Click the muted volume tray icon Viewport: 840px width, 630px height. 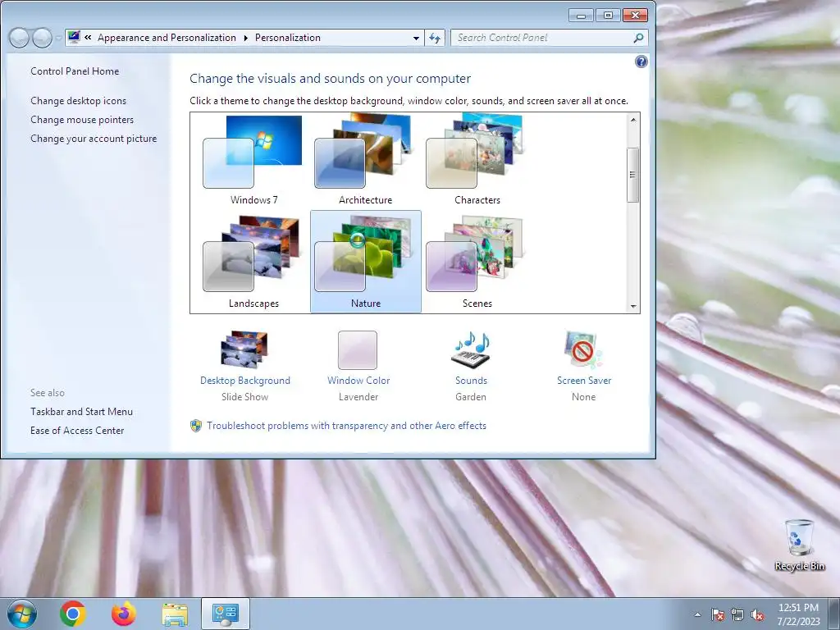757,614
